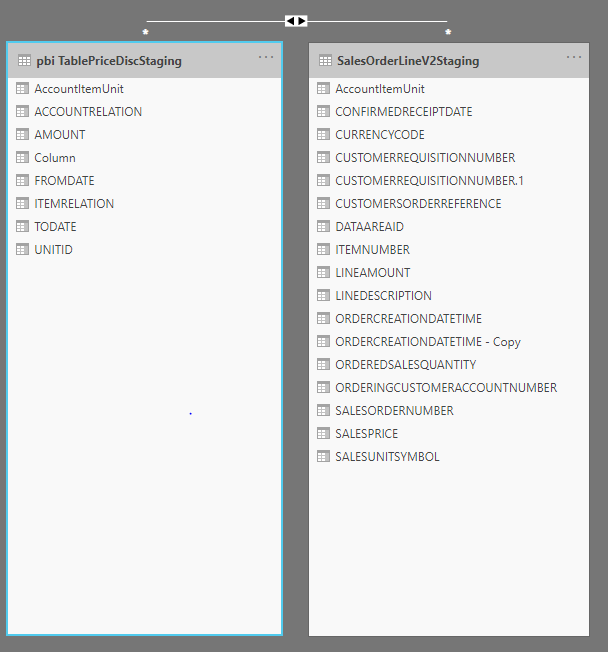This screenshot has width=608, height=652.
Task: Select the ACCOUNTRELATION field
Action: [88, 111]
